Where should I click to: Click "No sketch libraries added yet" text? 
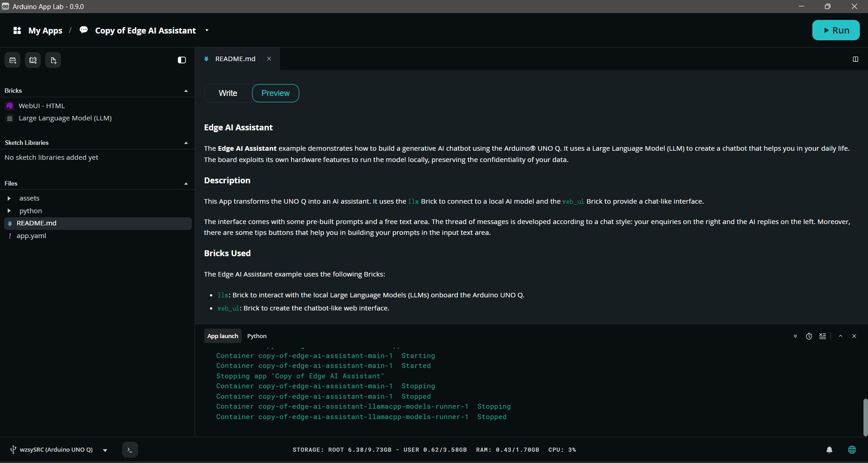coord(52,158)
